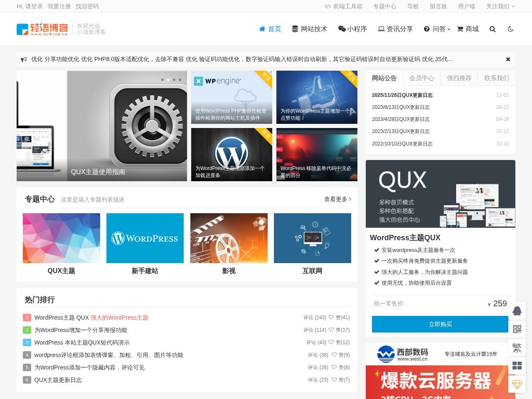Viewport: 532px width, 399px height.
Task: Open the 网站技术 navigation menu
Action: (310, 29)
